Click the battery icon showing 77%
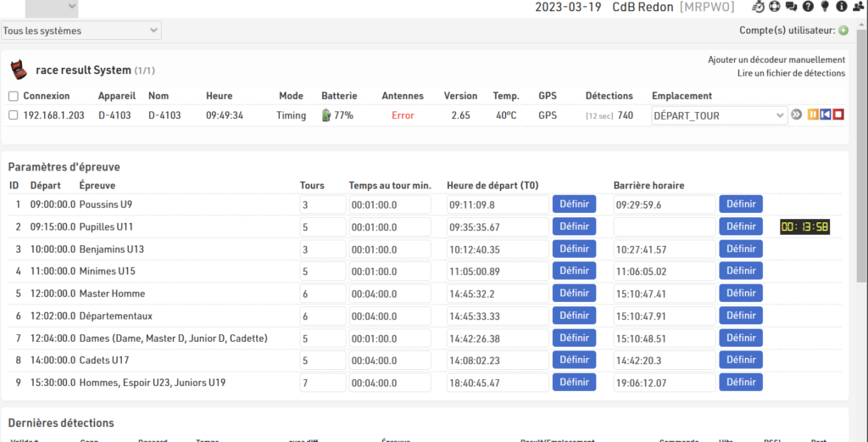 [326, 115]
